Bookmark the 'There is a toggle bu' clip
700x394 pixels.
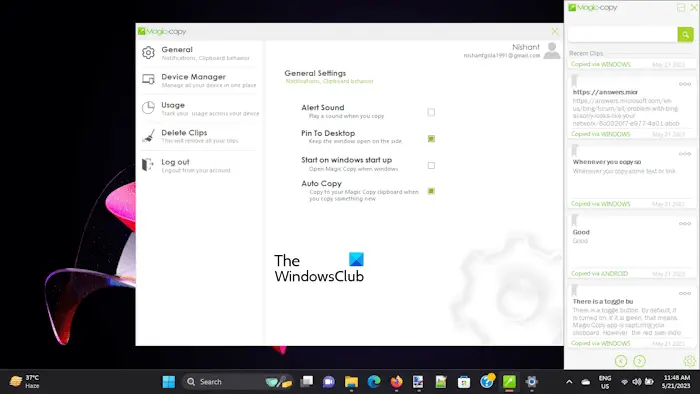pyautogui.click(x=575, y=290)
